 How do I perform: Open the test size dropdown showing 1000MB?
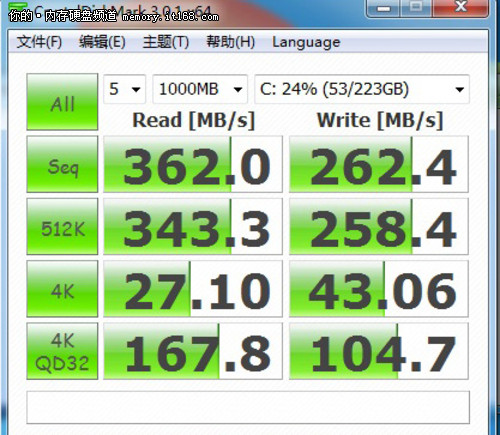click(x=200, y=89)
